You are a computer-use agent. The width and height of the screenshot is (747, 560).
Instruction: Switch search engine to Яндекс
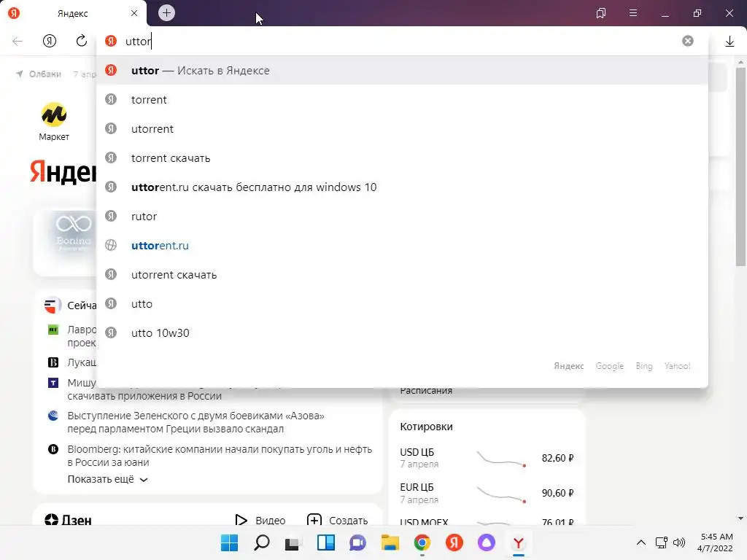coord(568,366)
